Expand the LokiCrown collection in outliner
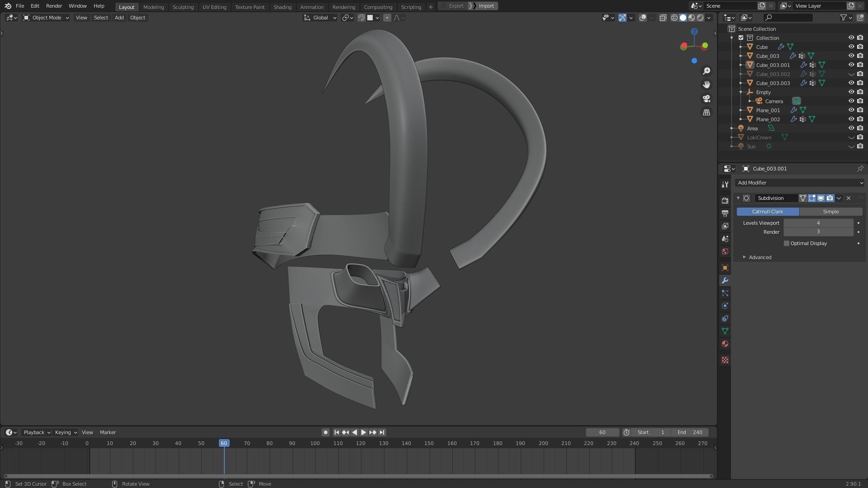The height and width of the screenshot is (488, 868). [732, 137]
